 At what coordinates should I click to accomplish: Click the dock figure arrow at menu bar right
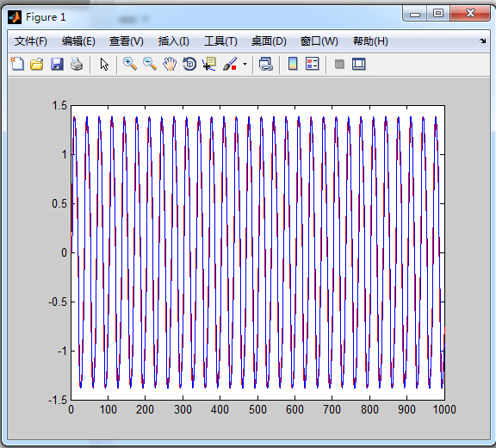(482, 40)
